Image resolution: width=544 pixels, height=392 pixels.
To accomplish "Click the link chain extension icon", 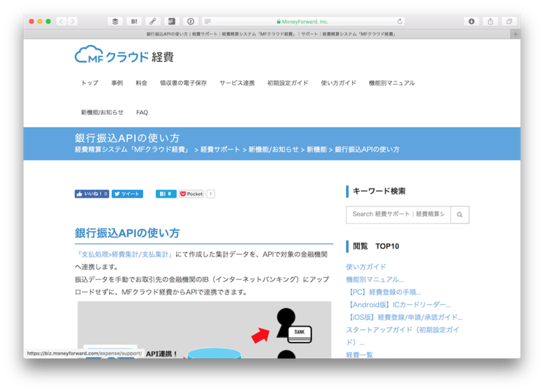I will coord(152,22).
